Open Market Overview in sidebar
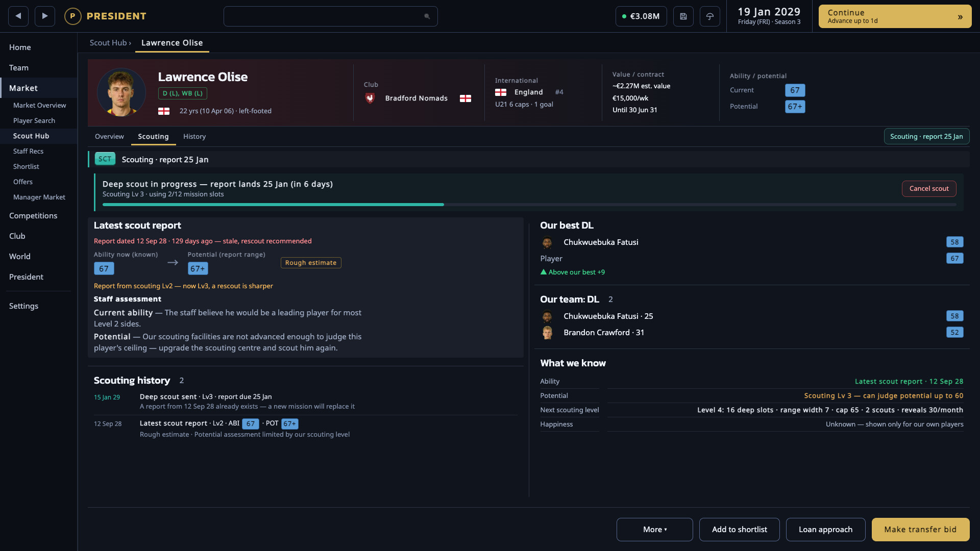980x551 pixels. 39,105
